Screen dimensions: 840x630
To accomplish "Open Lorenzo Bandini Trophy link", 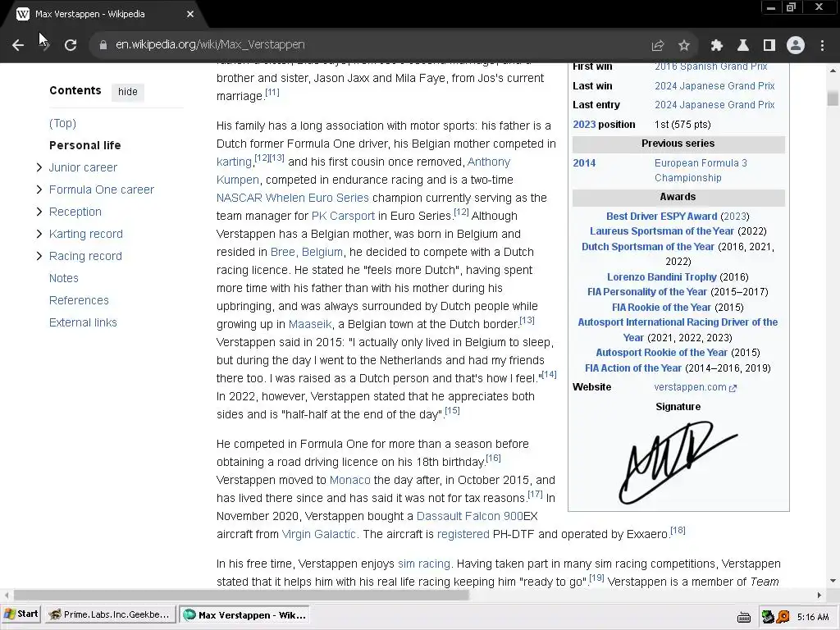I will [x=661, y=277].
